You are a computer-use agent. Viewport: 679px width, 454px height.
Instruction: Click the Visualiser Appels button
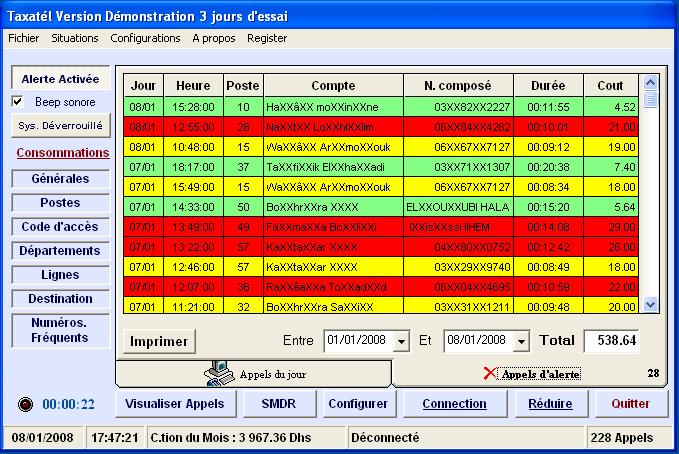pyautogui.click(x=175, y=404)
